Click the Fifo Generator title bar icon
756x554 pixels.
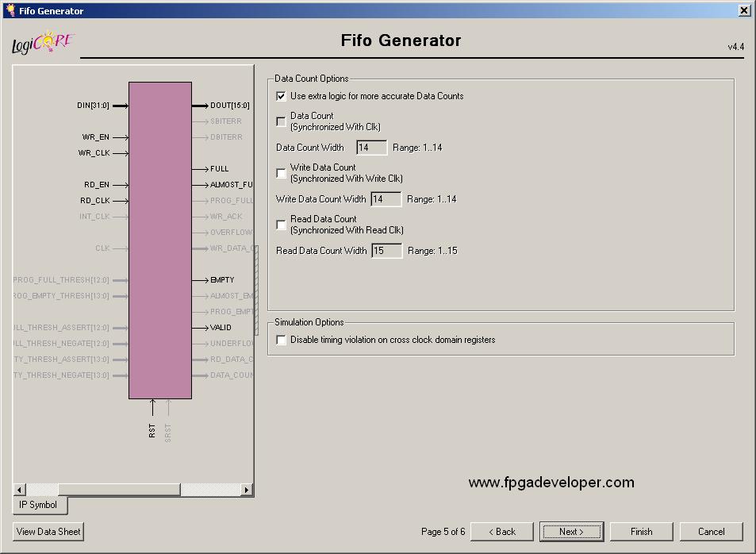[x=10, y=10]
